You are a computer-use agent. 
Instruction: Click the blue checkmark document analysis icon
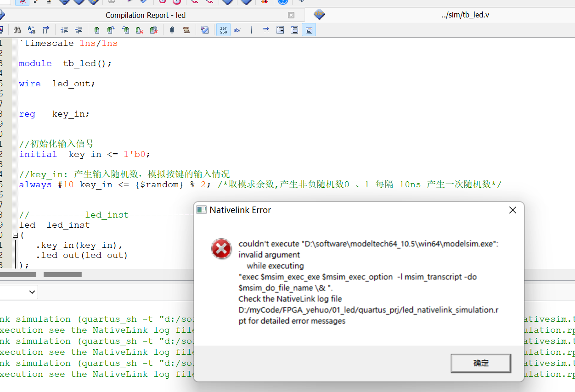pyautogui.click(x=205, y=30)
